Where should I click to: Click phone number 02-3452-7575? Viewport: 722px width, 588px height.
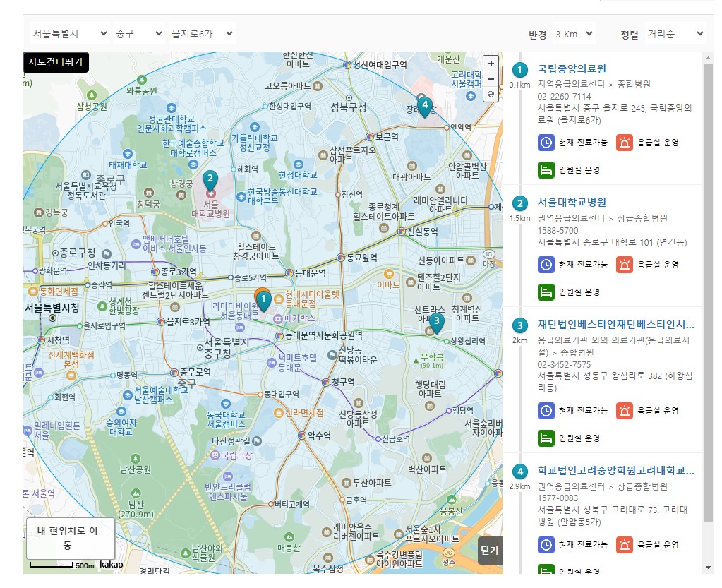coord(564,364)
